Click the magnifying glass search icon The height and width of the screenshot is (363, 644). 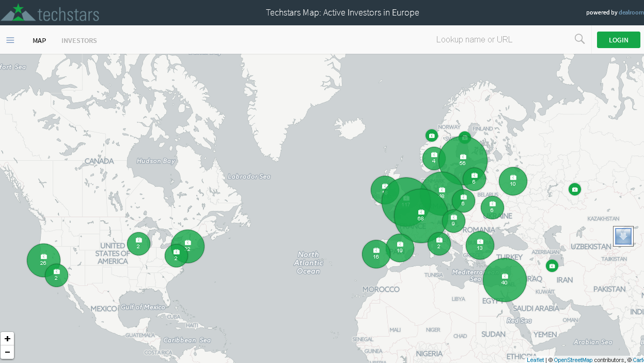pos(579,39)
